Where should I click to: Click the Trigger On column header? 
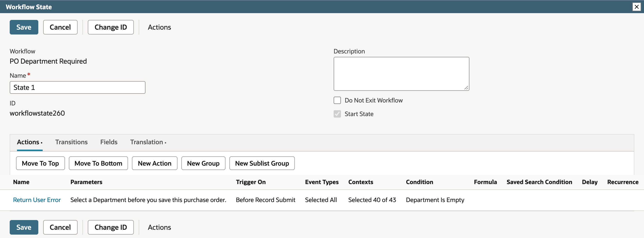[x=251, y=182]
